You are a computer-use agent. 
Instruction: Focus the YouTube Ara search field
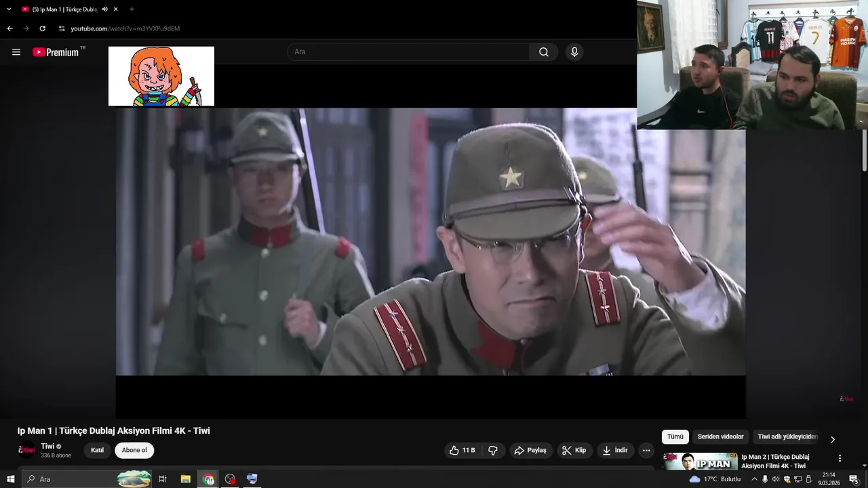408,52
